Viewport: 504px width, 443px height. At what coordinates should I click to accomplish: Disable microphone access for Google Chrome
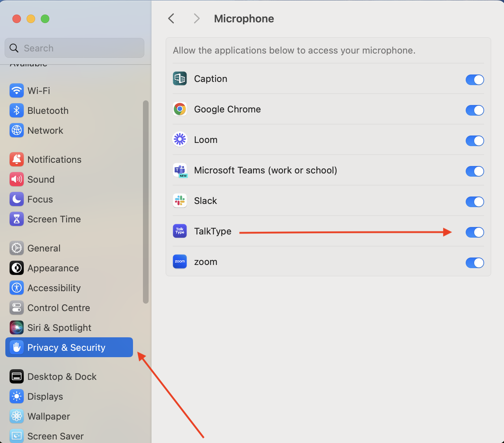click(x=475, y=110)
